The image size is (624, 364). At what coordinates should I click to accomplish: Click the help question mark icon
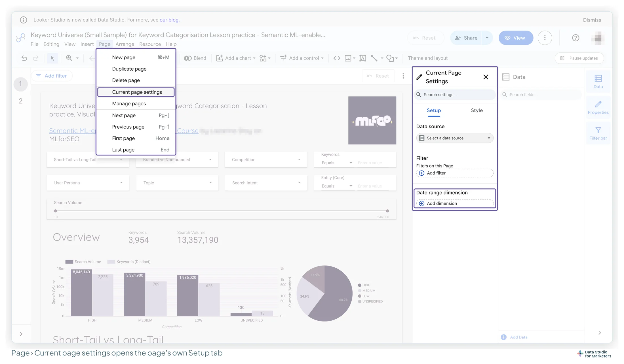click(575, 38)
